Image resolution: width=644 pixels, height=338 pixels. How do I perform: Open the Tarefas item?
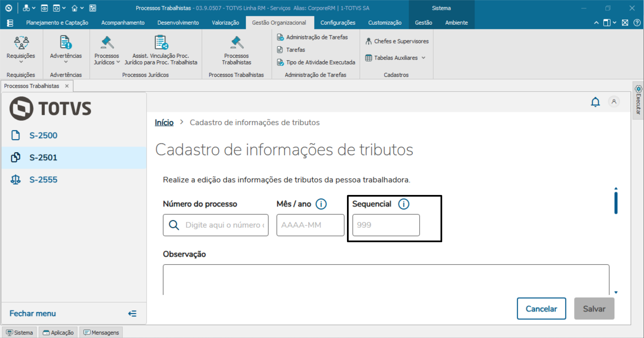pos(291,50)
